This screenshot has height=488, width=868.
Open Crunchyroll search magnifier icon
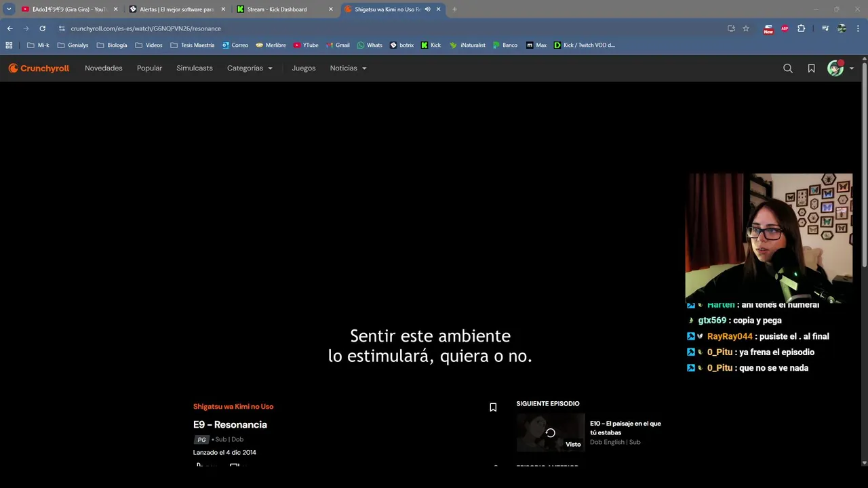click(788, 68)
